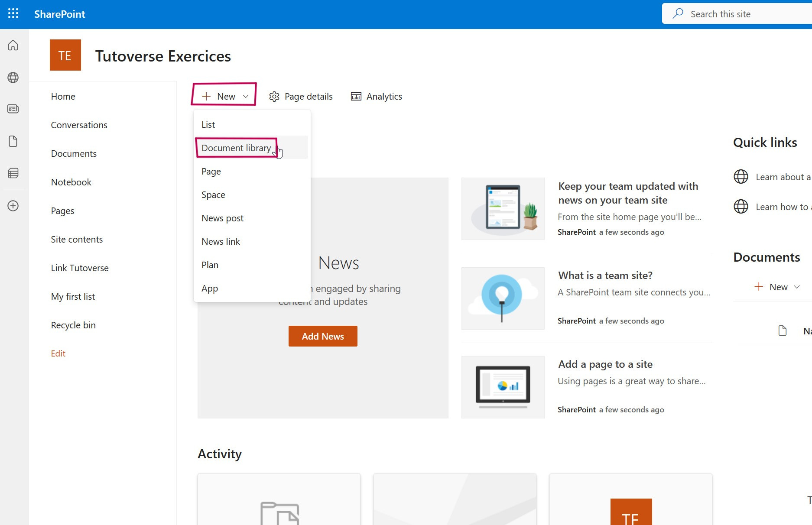Viewport: 812px width, 525px height.
Task: Open the first Activity card with folder icon
Action: 279,499
